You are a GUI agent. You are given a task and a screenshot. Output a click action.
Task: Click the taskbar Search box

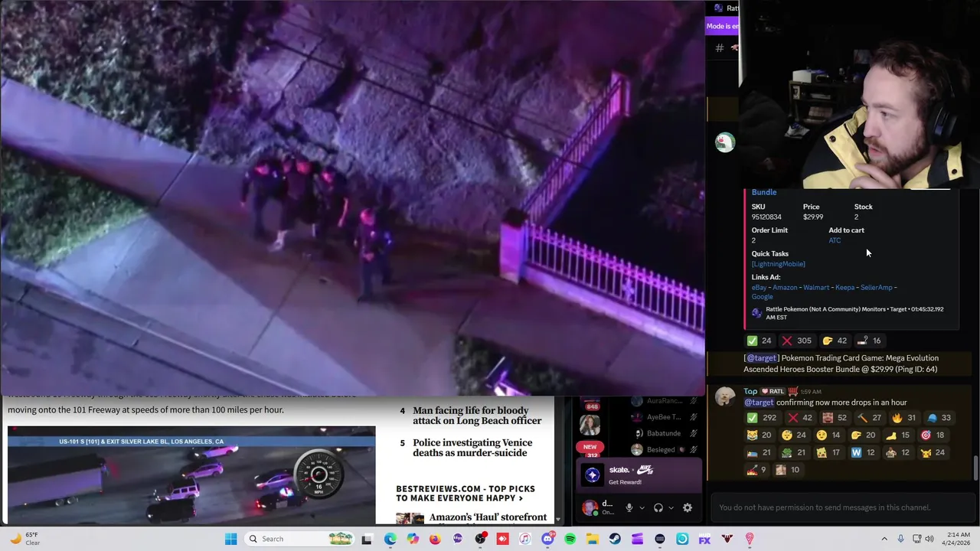301,539
